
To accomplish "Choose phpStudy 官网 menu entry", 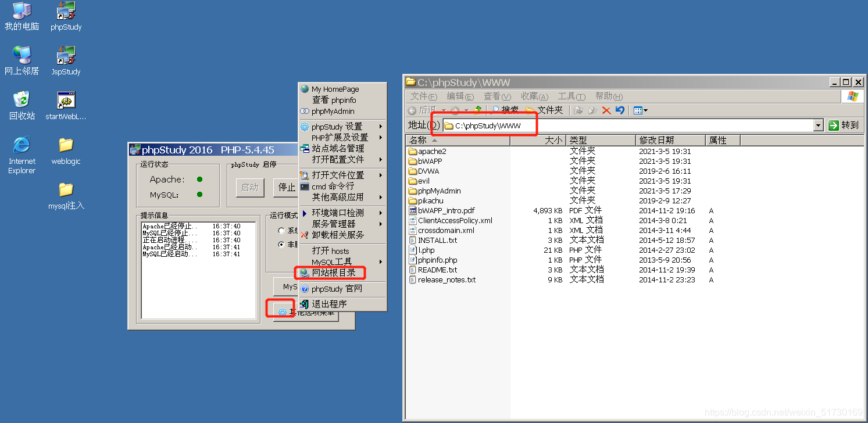I will 342,289.
